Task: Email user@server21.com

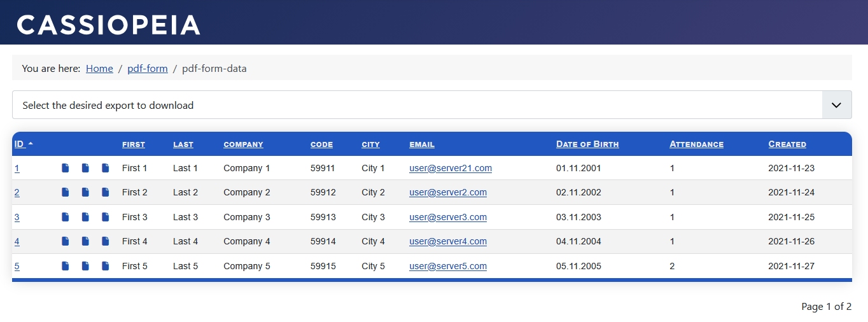Action: pyautogui.click(x=451, y=168)
